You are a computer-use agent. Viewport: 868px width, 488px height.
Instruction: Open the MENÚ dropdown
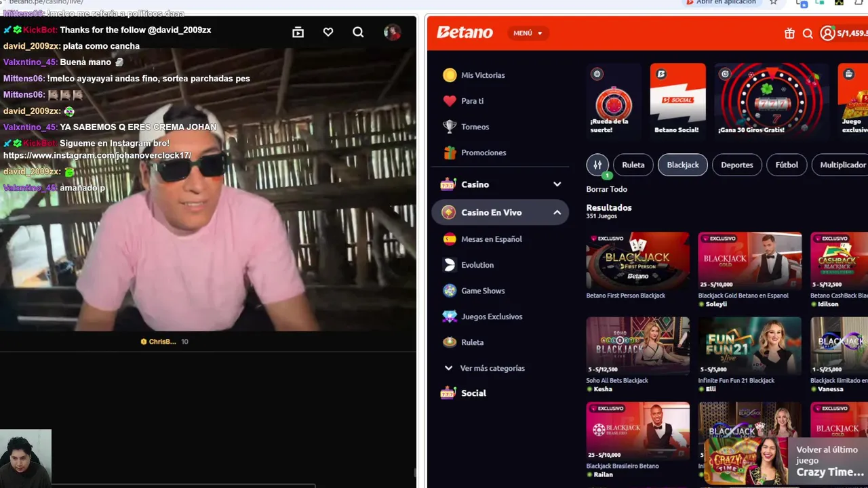pyautogui.click(x=528, y=33)
